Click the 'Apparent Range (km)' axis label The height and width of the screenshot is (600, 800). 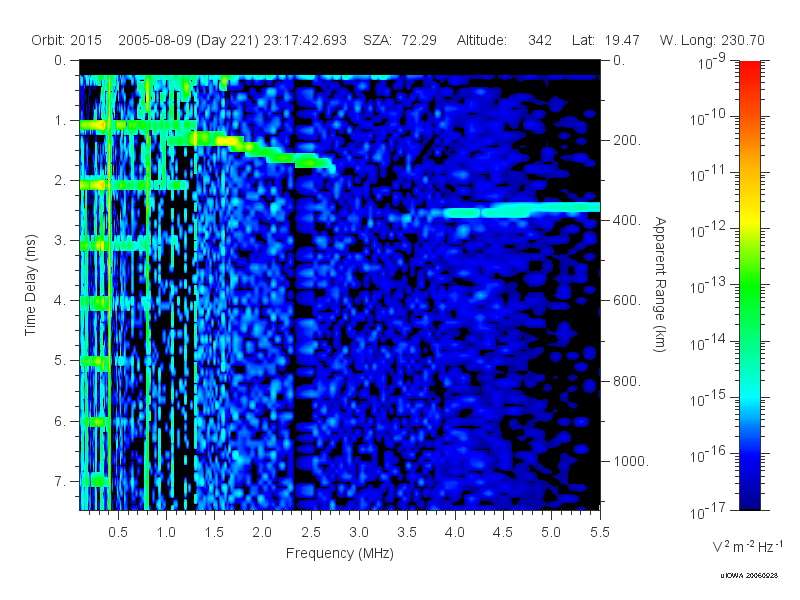click(x=660, y=285)
